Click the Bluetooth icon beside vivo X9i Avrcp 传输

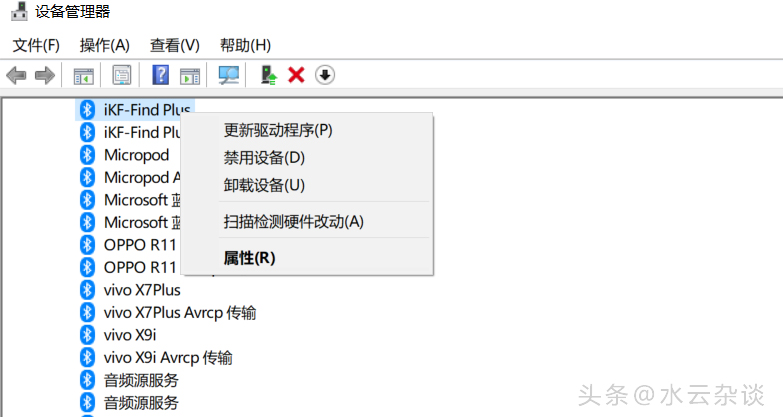tap(87, 358)
